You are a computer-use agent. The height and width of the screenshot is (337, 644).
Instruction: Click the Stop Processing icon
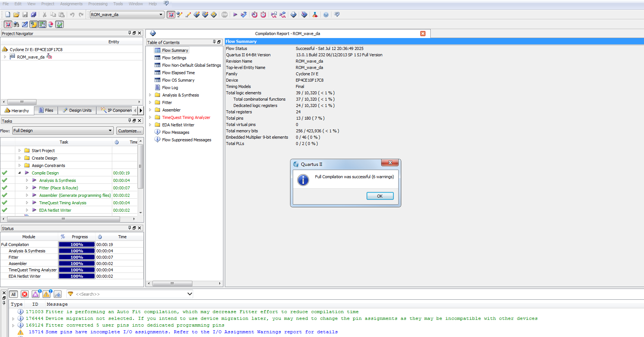(x=224, y=15)
